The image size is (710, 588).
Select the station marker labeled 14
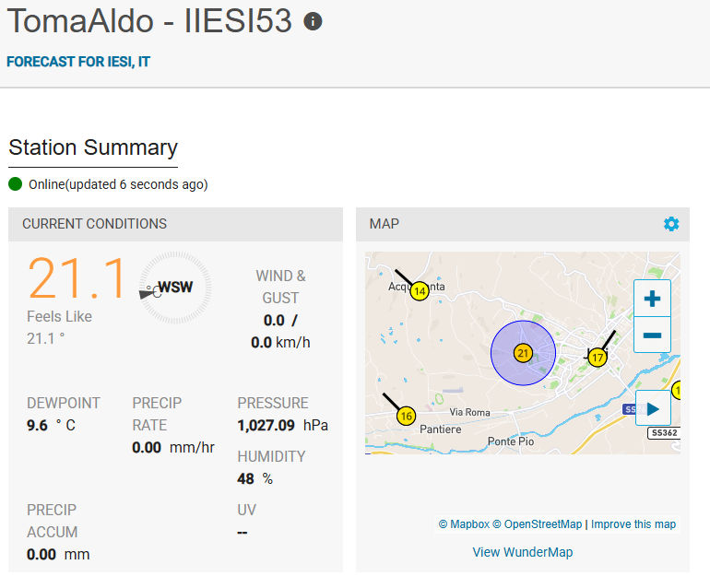[x=420, y=291]
